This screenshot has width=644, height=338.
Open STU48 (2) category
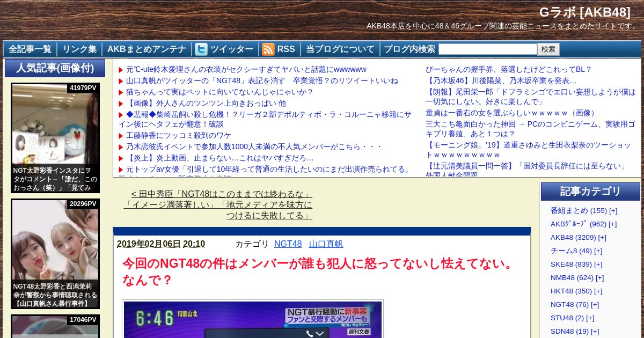[567, 318]
